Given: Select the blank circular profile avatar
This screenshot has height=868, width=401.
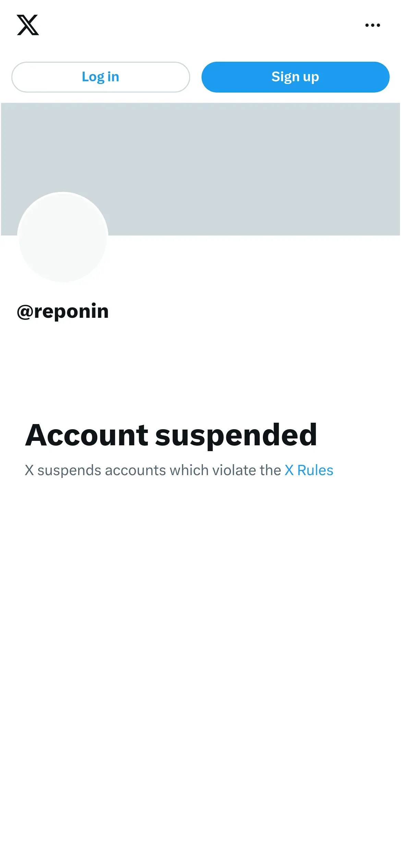Looking at the screenshot, I should click(63, 237).
